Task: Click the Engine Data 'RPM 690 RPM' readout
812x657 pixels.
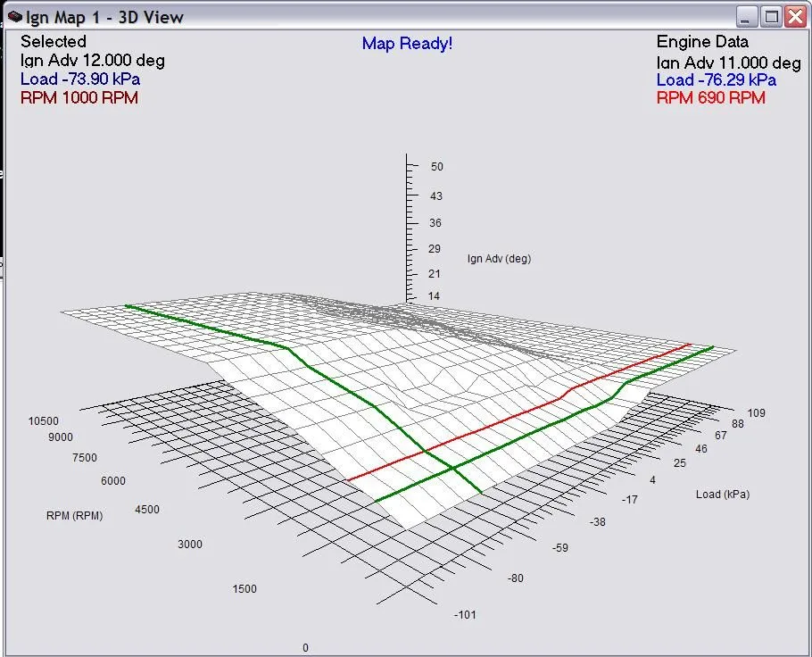Action: coord(710,98)
